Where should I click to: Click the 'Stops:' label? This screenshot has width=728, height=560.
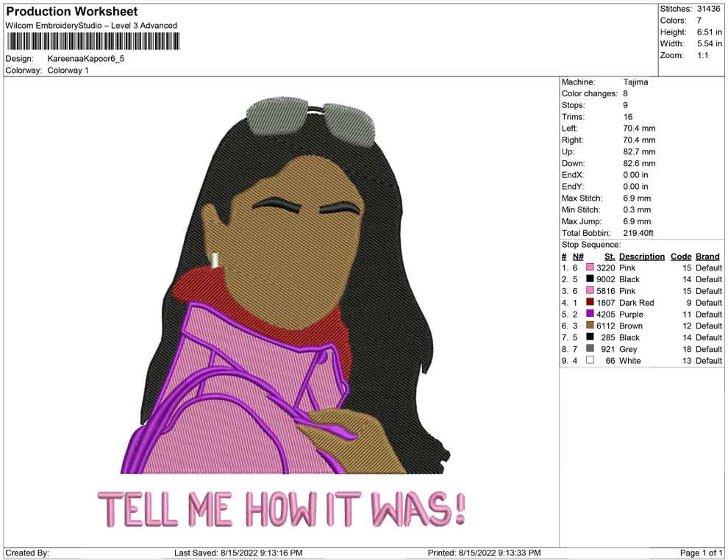tap(574, 105)
